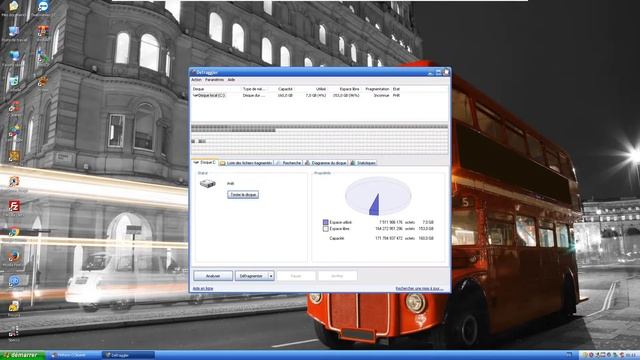Open the Poste de travail desktop icon

tap(13, 33)
